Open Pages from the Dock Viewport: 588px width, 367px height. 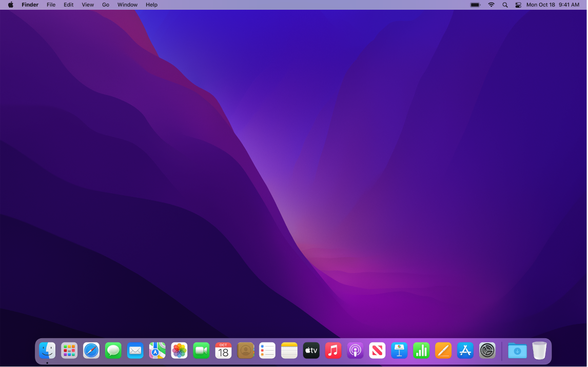pos(443,351)
